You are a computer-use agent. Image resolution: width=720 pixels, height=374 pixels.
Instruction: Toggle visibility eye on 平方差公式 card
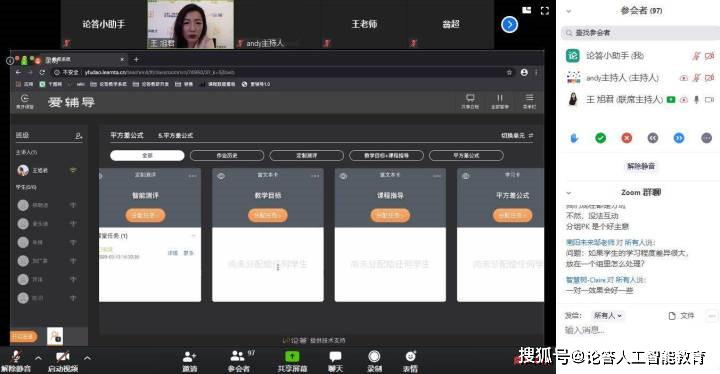coord(466,176)
